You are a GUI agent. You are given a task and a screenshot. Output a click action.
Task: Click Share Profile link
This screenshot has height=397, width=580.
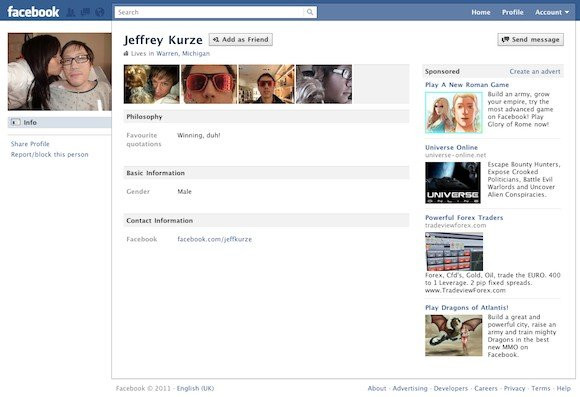pyautogui.click(x=30, y=144)
